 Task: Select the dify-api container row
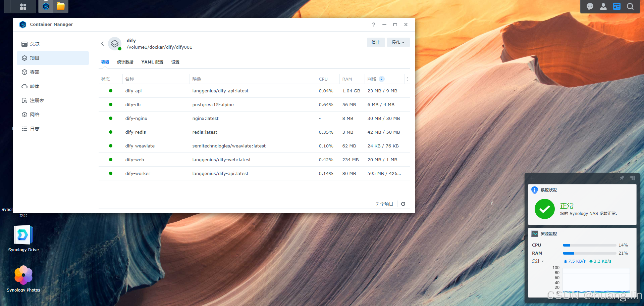(254, 91)
